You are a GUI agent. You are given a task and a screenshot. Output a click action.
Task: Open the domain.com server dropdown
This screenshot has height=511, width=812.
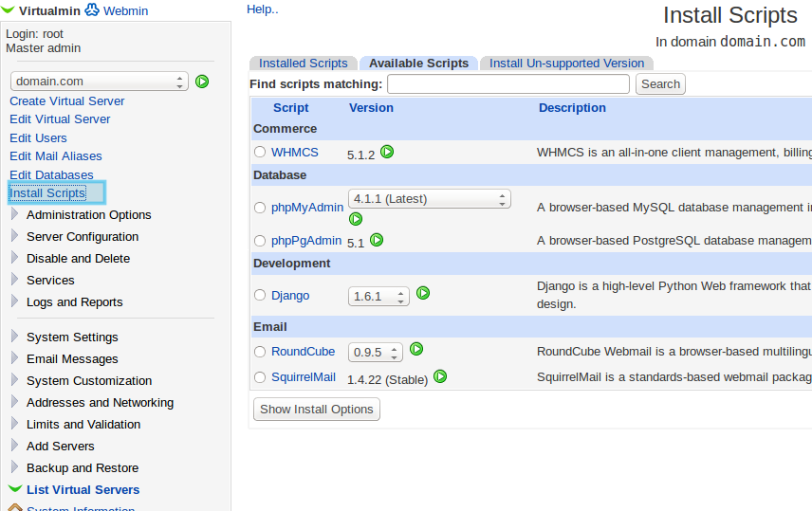coord(100,82)
